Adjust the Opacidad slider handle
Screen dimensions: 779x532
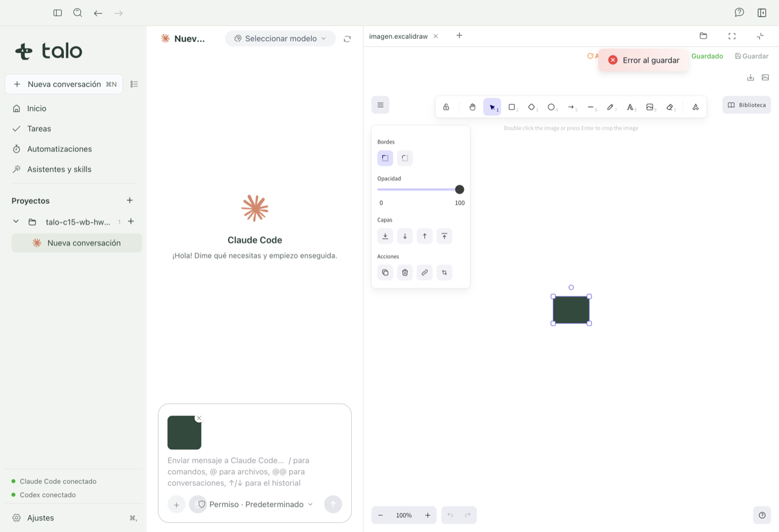459,189
